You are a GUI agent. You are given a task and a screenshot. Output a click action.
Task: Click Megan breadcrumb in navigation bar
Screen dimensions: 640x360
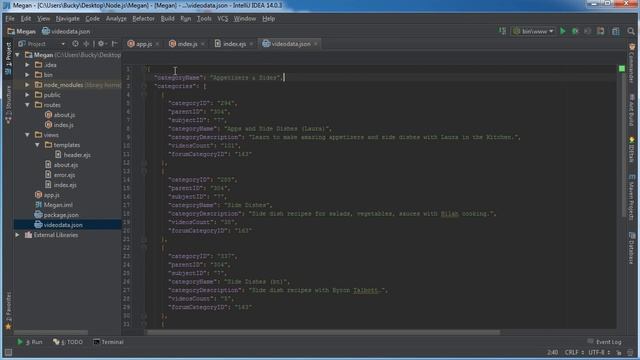(x=22, y=31)
